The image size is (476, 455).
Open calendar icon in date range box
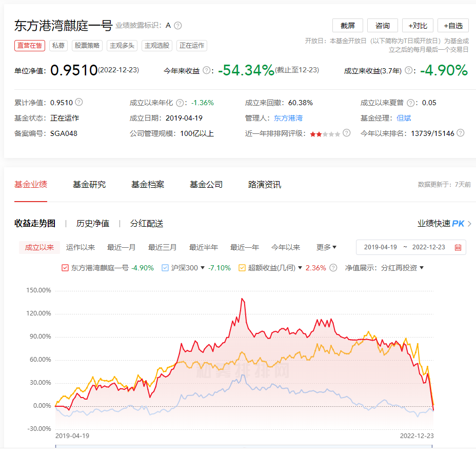[458, 247]
